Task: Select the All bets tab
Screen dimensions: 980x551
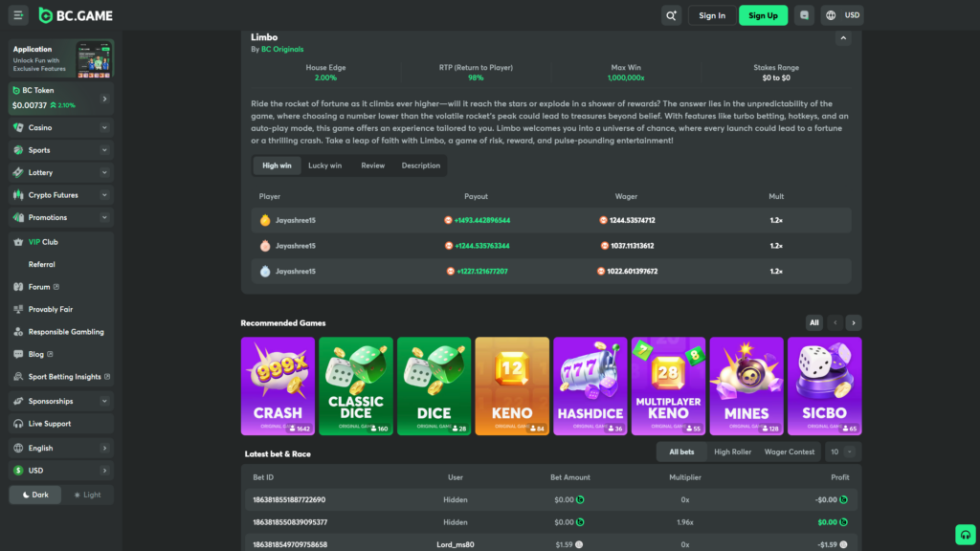Action: (x=681, y=452)
